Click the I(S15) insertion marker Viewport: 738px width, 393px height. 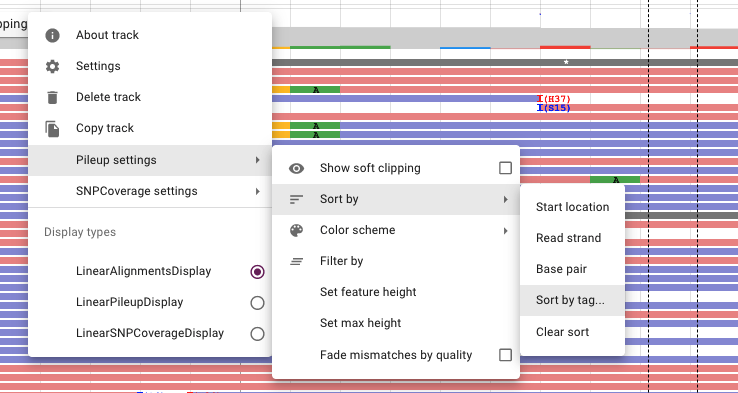[x=554, y=108]
